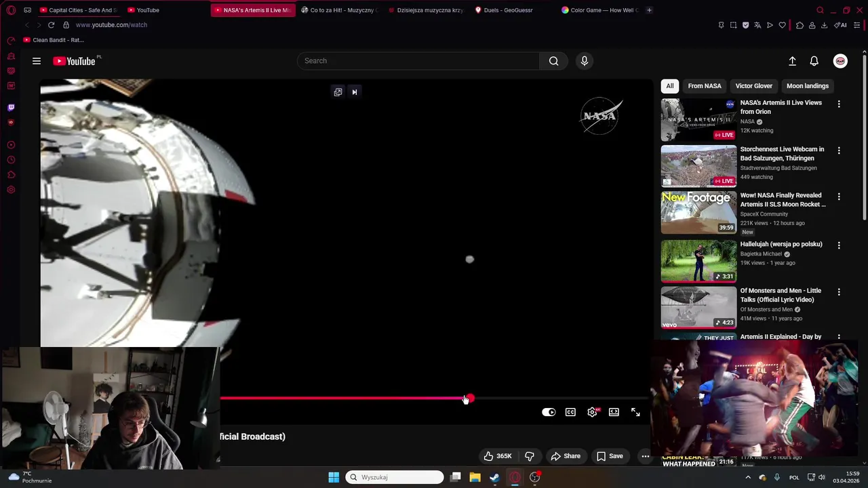Open the Opera AI assistant button
Screen dimensions: 868x488
point(841,25)
